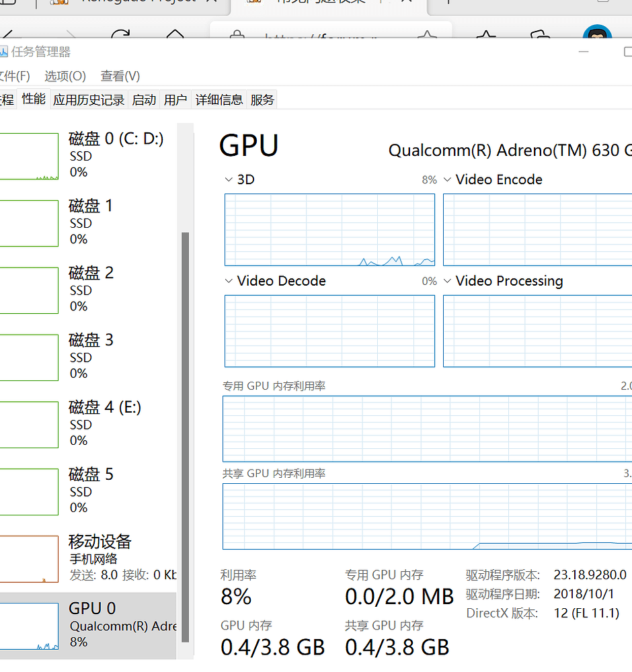
Task: Expand the Video Decode engine dropdown
Action: [229, 281]
